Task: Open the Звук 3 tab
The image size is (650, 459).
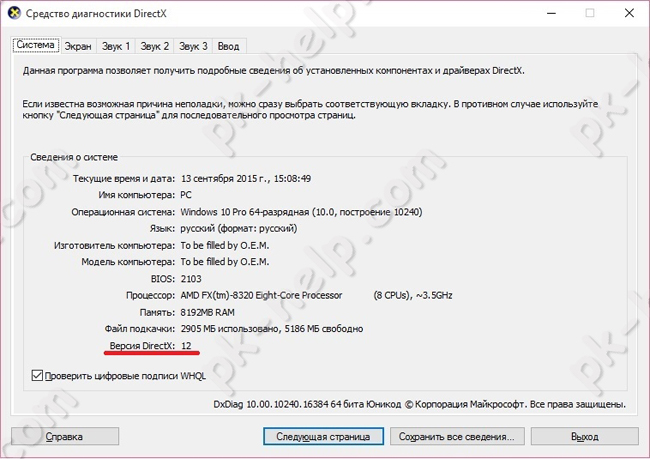Action: [193, 46]
